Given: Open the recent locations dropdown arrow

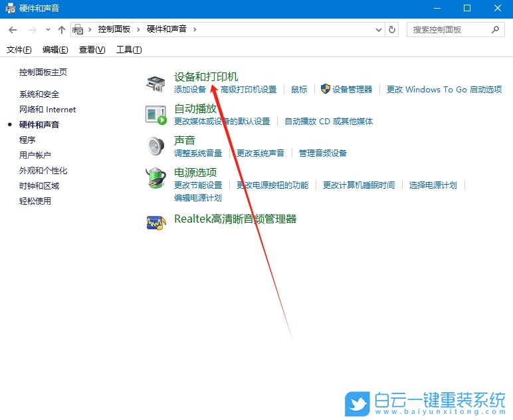Looking at the screenshot, I should (x=48, y=30).
